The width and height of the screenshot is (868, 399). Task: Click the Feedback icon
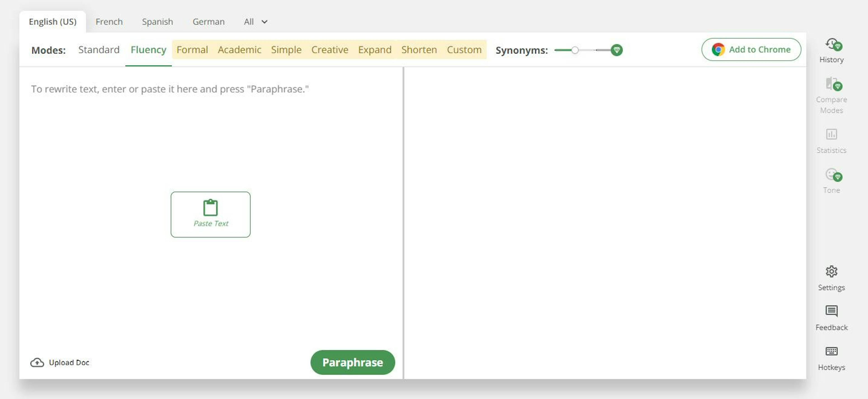[x=831, y=310]
